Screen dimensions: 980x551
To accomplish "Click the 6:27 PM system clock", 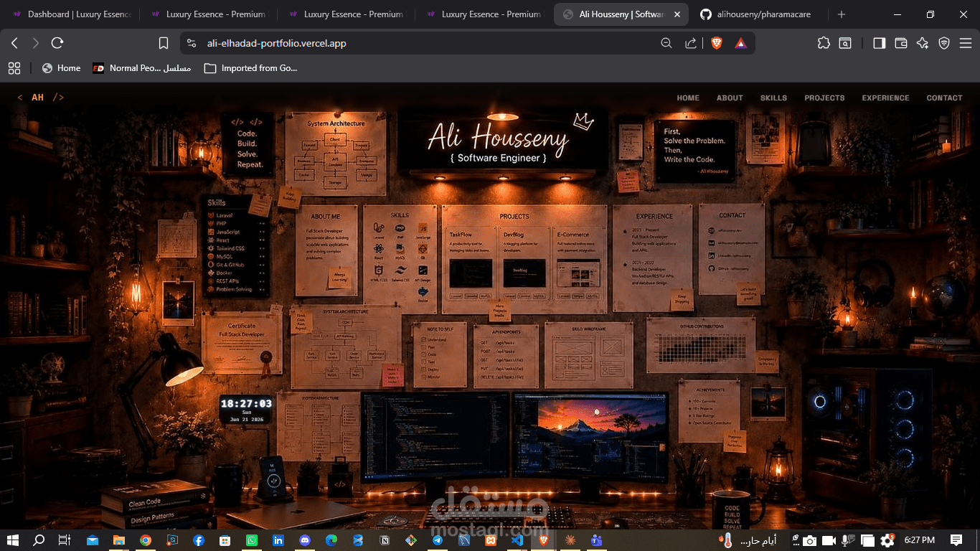I will (x=919, y=540).
